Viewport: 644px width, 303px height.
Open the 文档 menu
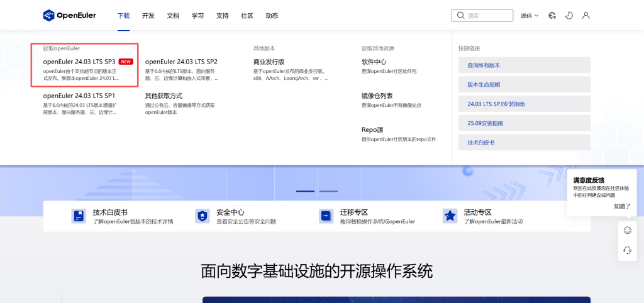click(173, 15)
